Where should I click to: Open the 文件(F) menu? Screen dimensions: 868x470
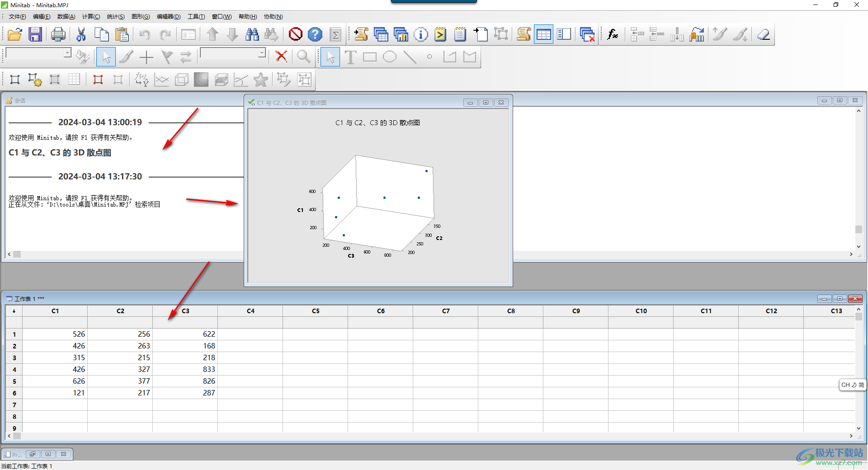click(18, 17)
